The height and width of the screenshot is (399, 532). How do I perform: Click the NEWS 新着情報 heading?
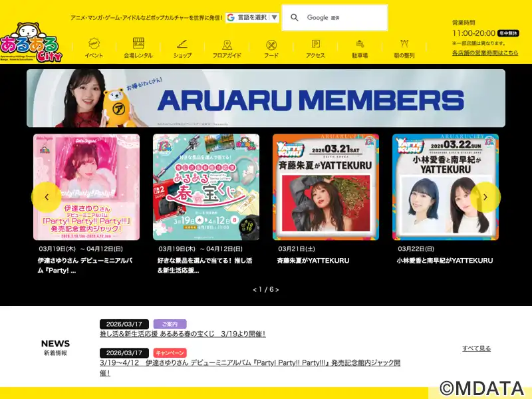click(x=55, y=347)
